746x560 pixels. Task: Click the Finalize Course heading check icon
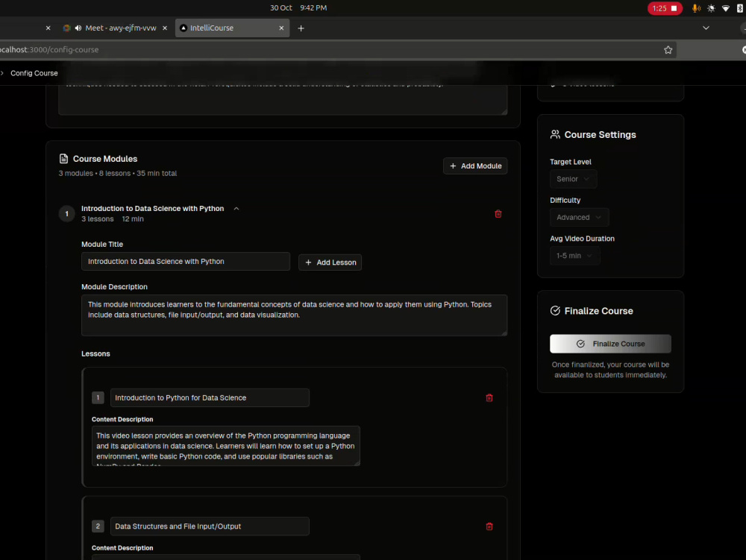(x=555, y=311)
